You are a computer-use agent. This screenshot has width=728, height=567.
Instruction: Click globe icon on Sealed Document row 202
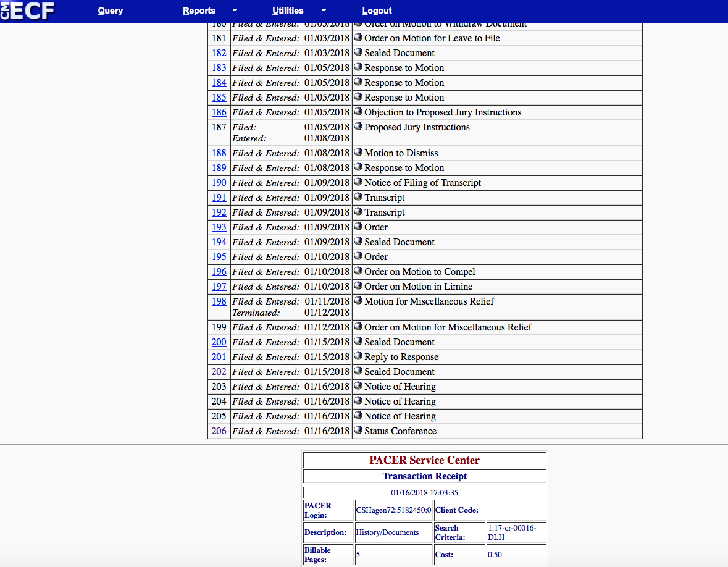358,371
